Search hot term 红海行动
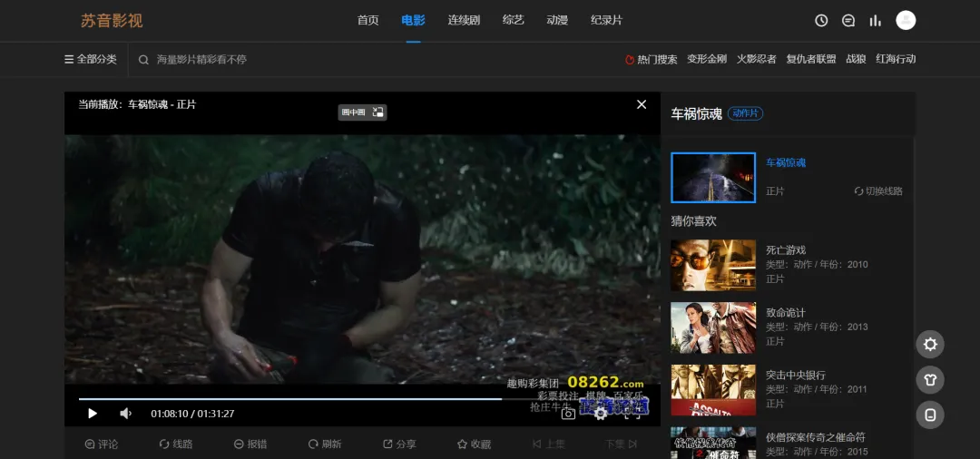Screen dimensions: 980x459 point(896,59)
